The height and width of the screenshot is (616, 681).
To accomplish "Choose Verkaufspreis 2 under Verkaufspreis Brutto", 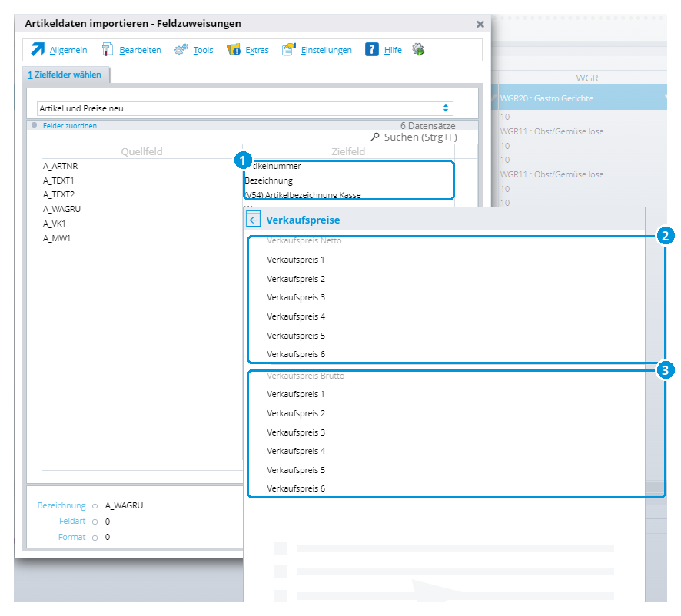I will coord(296,413).
